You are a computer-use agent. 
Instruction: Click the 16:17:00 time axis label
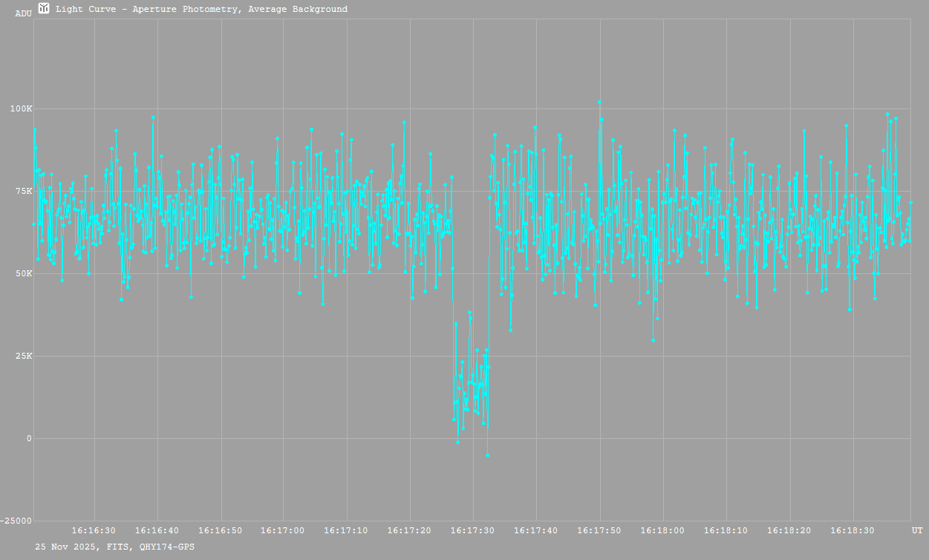283,531
